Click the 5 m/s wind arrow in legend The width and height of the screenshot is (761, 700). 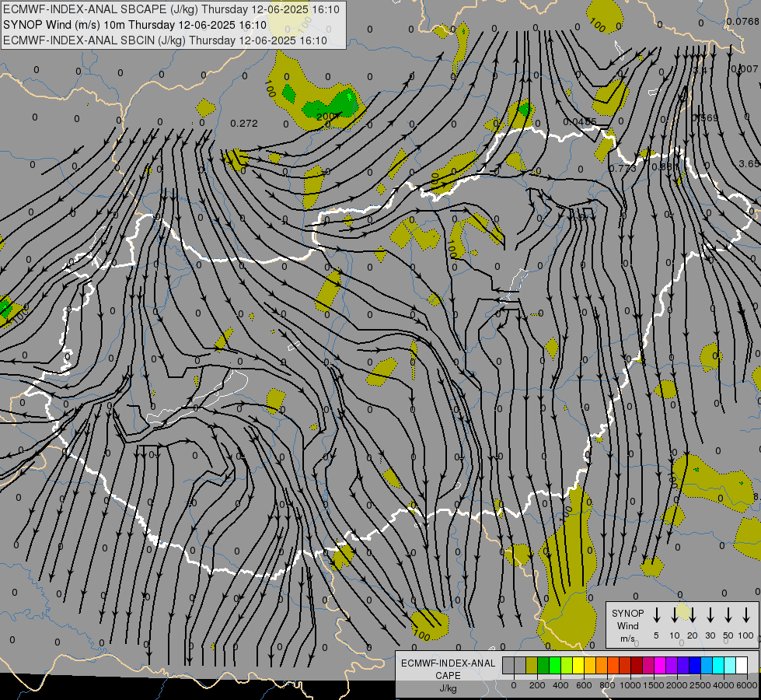pyautogui.click(x=656, y=615)
